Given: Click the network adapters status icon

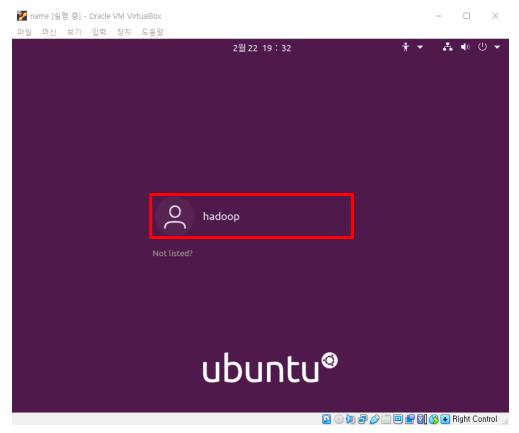Looking at the screenshot, I should [363, 419].
